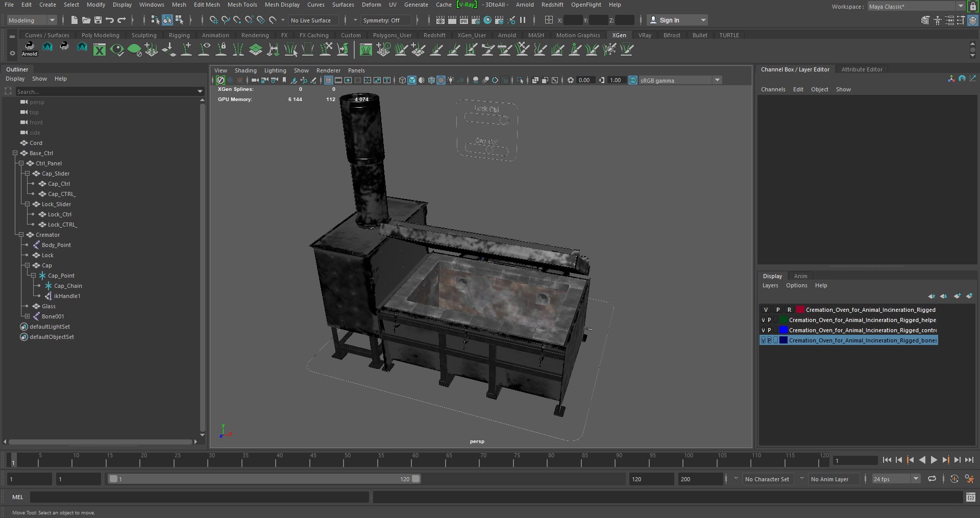Viewport: 980px width, 518px height.
Task: Click move layer down icon
Action: [x=943, y=296]
